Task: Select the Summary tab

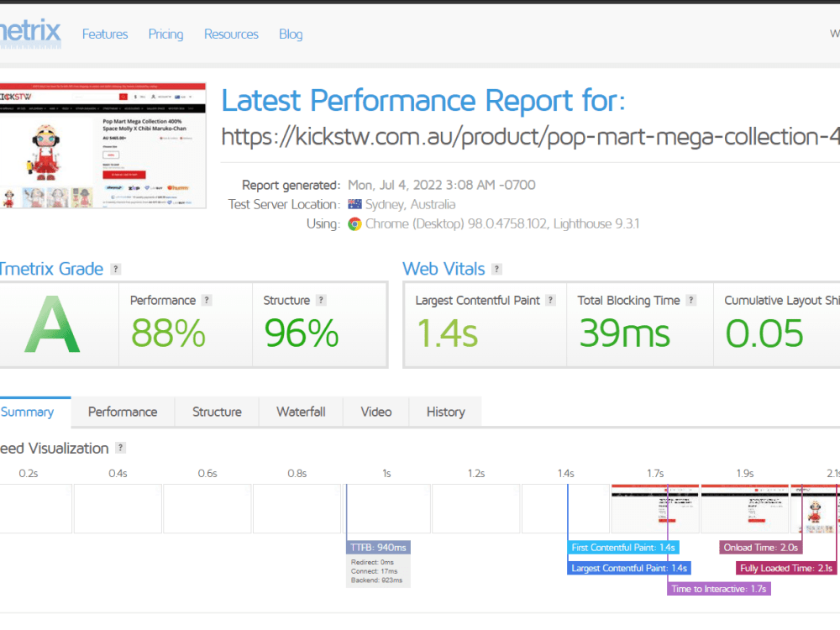Action: pos(34,412)
